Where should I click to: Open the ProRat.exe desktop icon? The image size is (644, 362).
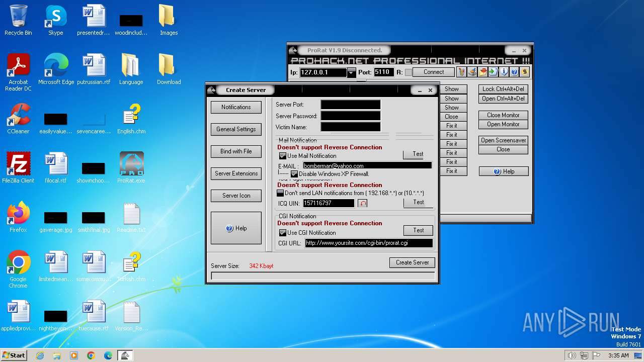coord(131,168)
